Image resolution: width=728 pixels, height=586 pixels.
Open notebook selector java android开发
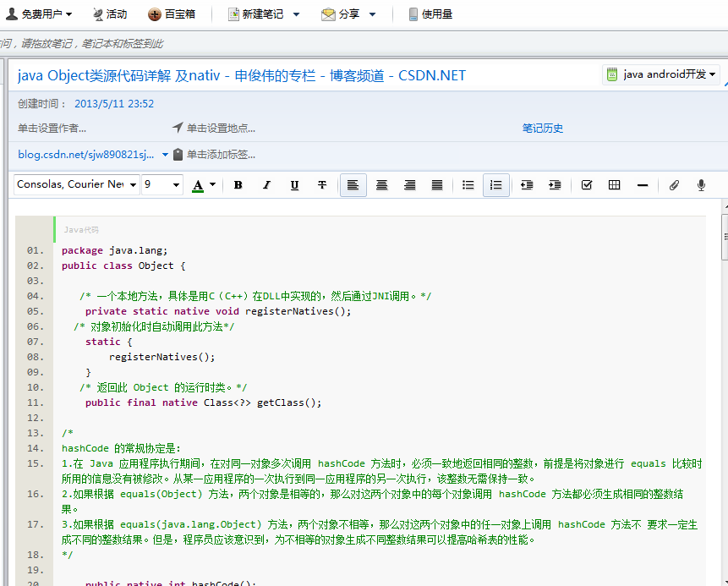(660, 74)
